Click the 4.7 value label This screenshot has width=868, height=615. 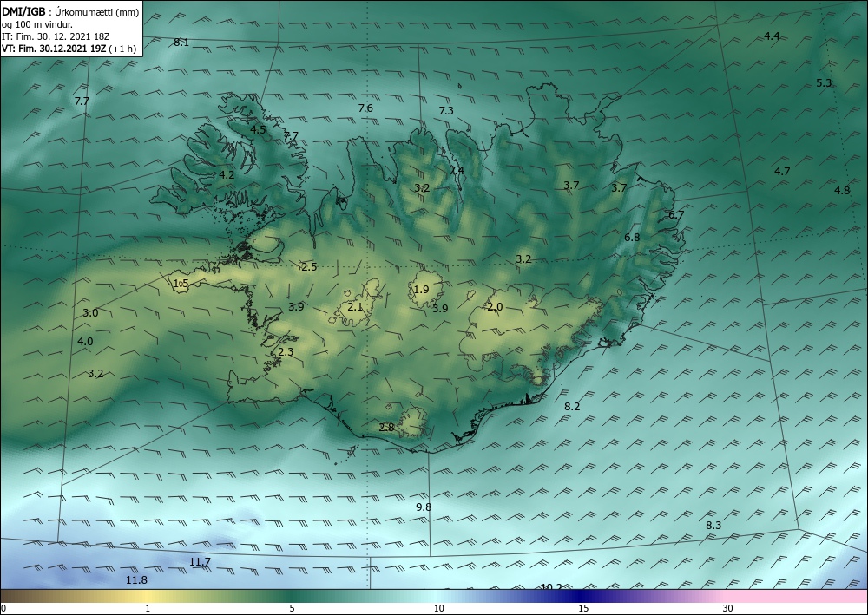pyautogui.click(x=782, y=172)
